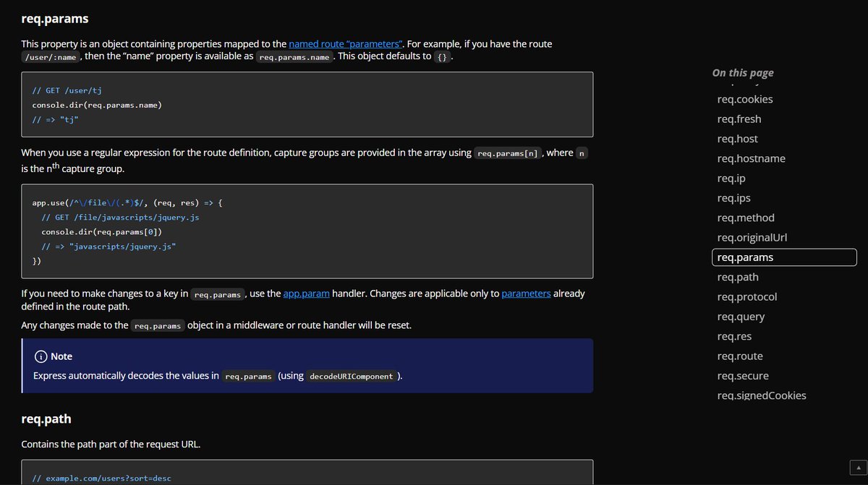Click the /user/:name inline code
Viewport: 868px width, 485px height.
coord(51,56)
